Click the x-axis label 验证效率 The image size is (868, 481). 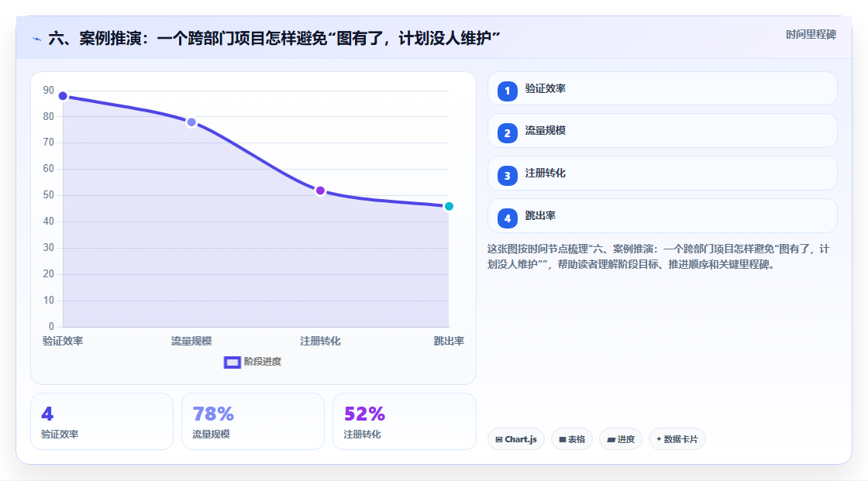[x=63, y=341]
